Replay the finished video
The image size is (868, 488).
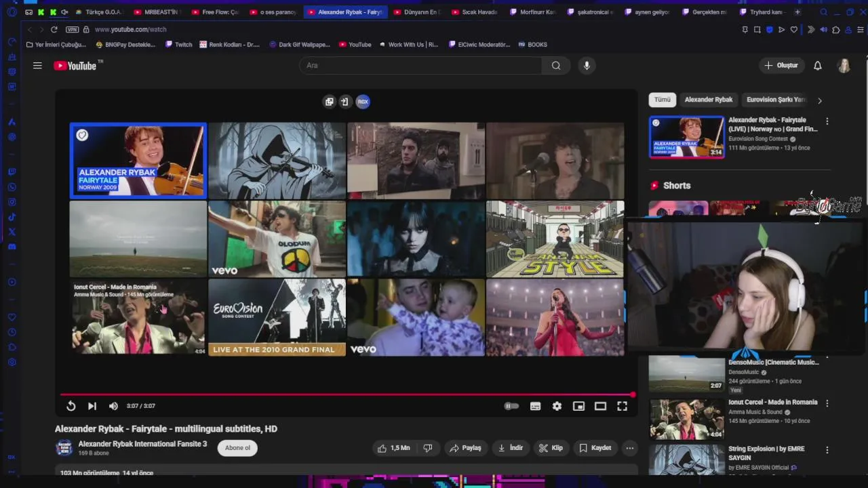pyautogui.click(x=71, y=406)
